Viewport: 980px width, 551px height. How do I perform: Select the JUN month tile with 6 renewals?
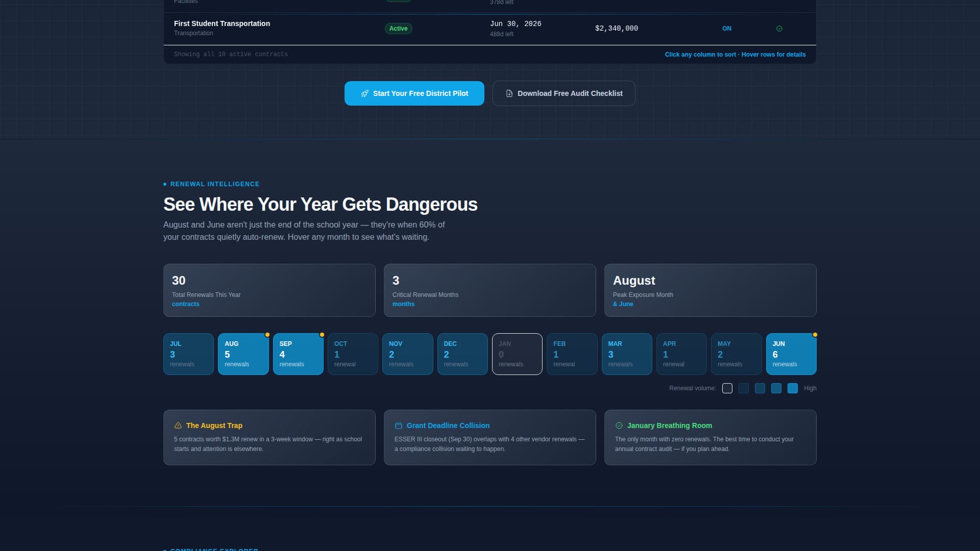pyautogui.click(x=791, y=354)
